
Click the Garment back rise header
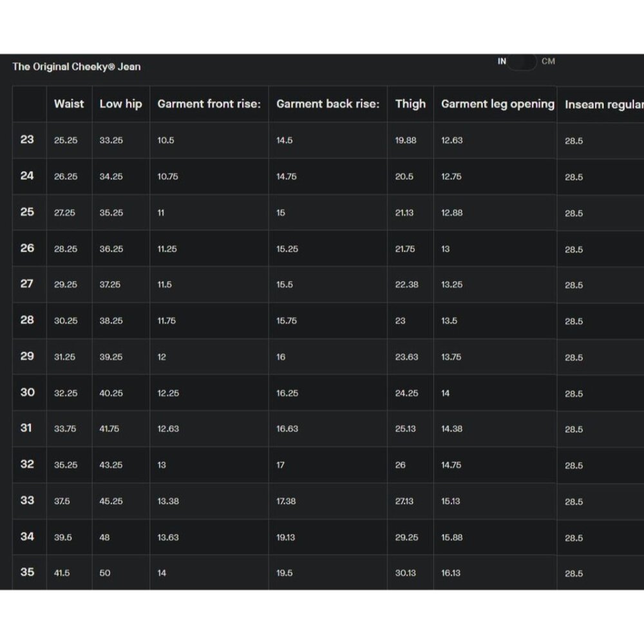point(328,104)
